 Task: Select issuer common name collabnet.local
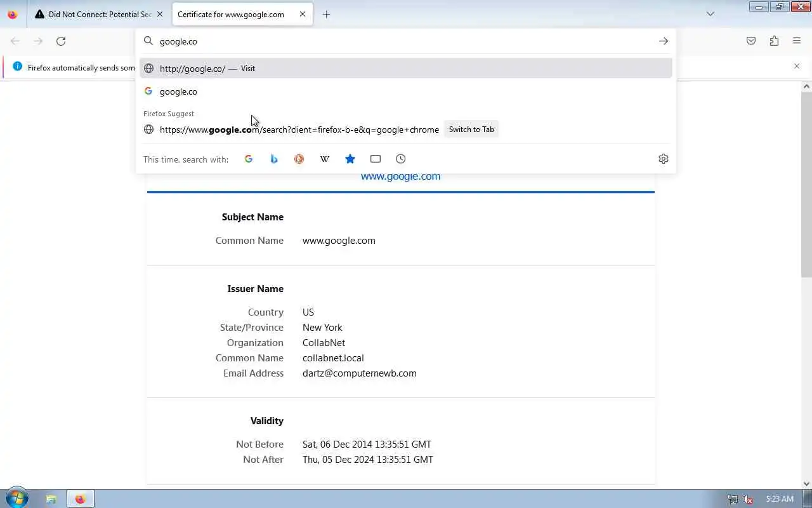333,358
